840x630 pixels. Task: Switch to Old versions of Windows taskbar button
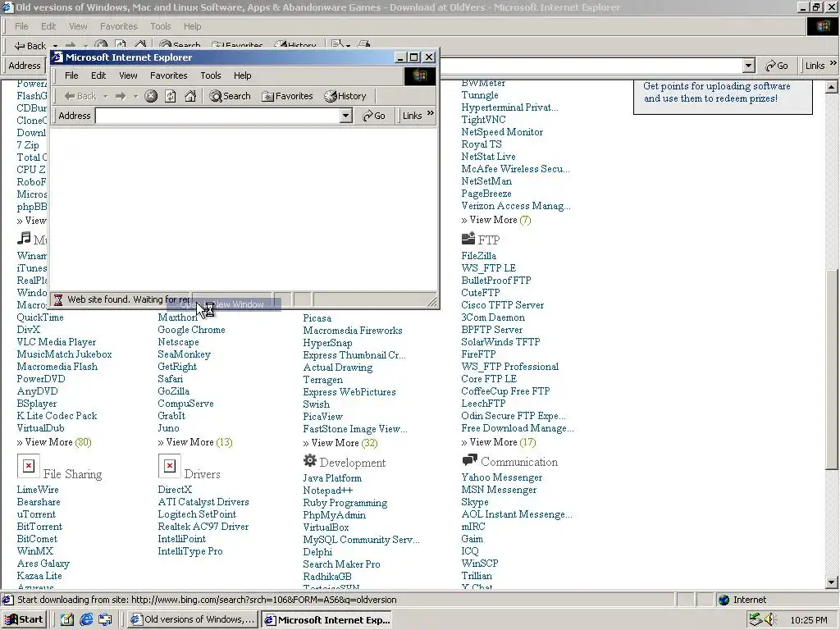point(193,619)
